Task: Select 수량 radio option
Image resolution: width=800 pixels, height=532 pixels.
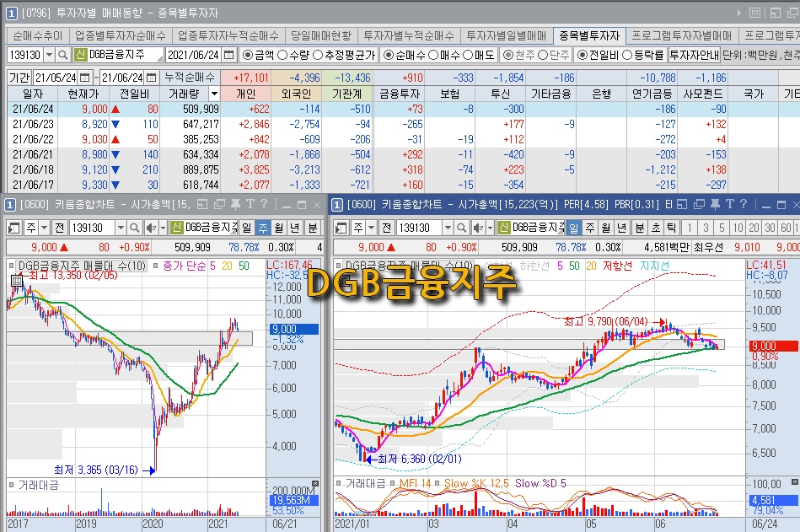Action: coord(282,55)
